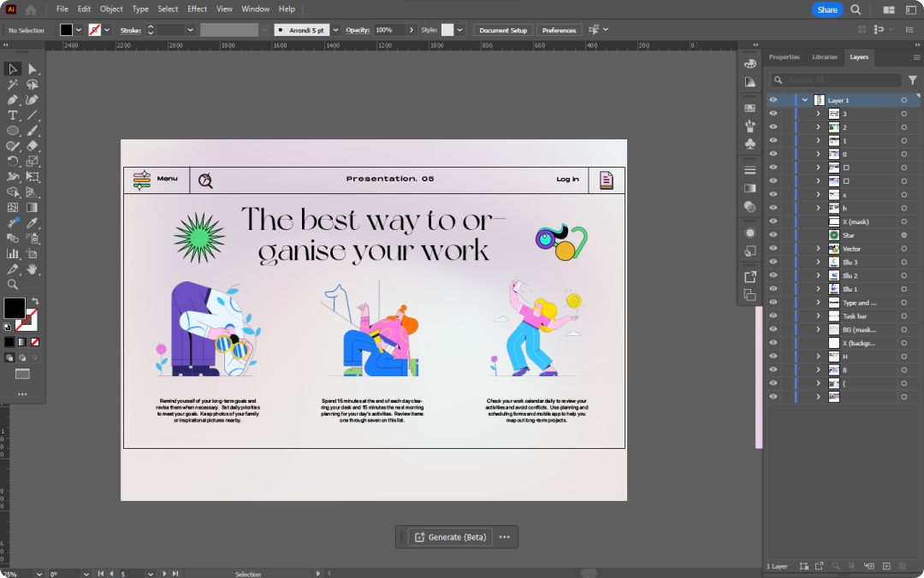Pick the Hand tool

tap(33, 269)
